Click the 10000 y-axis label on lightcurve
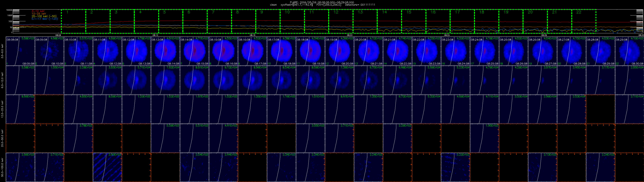644x182 pixels. click(9, 10)
